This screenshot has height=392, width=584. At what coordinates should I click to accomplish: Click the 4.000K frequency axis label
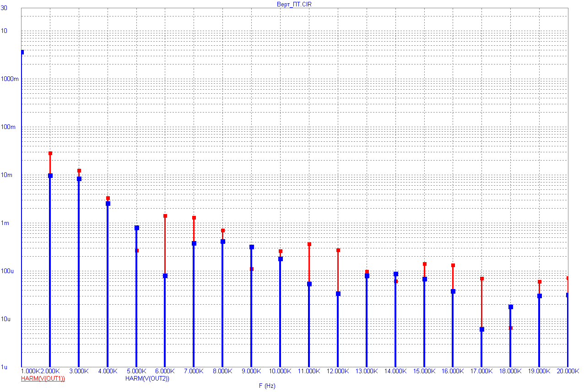pyautogui.click(x=108, y=371)
